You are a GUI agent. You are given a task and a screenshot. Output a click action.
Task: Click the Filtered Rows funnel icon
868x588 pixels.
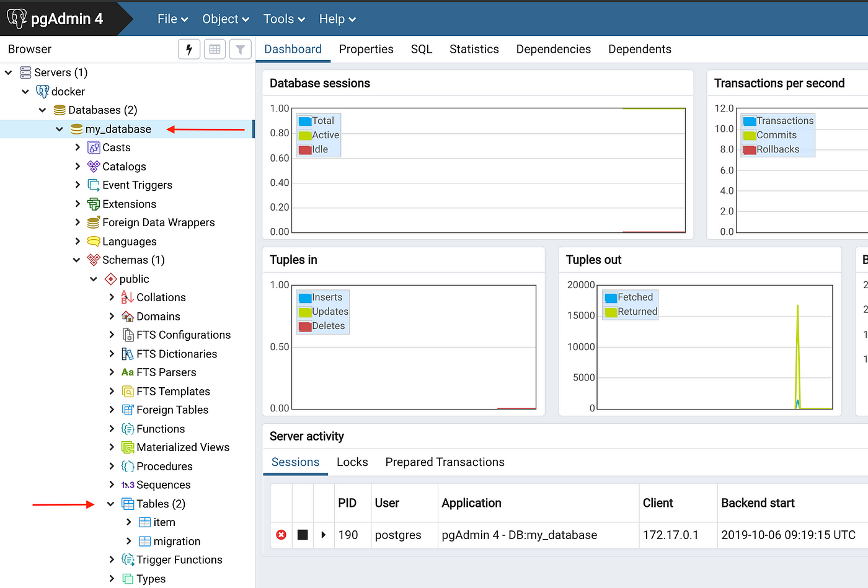coord(240,49)
